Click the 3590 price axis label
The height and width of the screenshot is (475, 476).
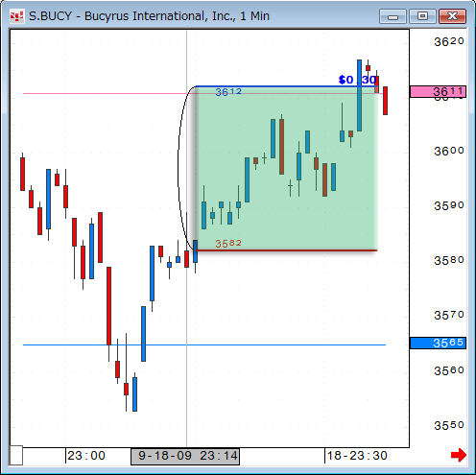click(x=449, y=205)
